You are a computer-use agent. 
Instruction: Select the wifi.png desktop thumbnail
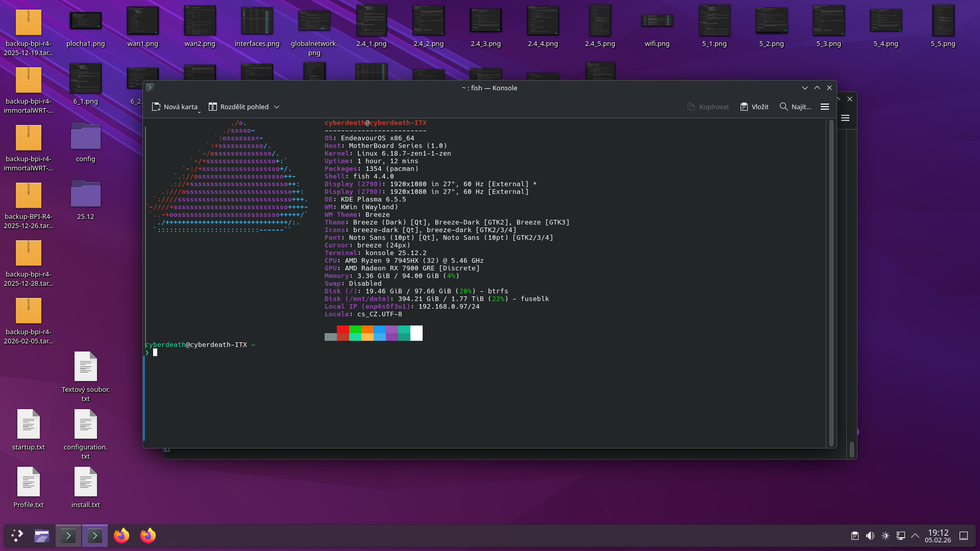click(x=657, y=21)
